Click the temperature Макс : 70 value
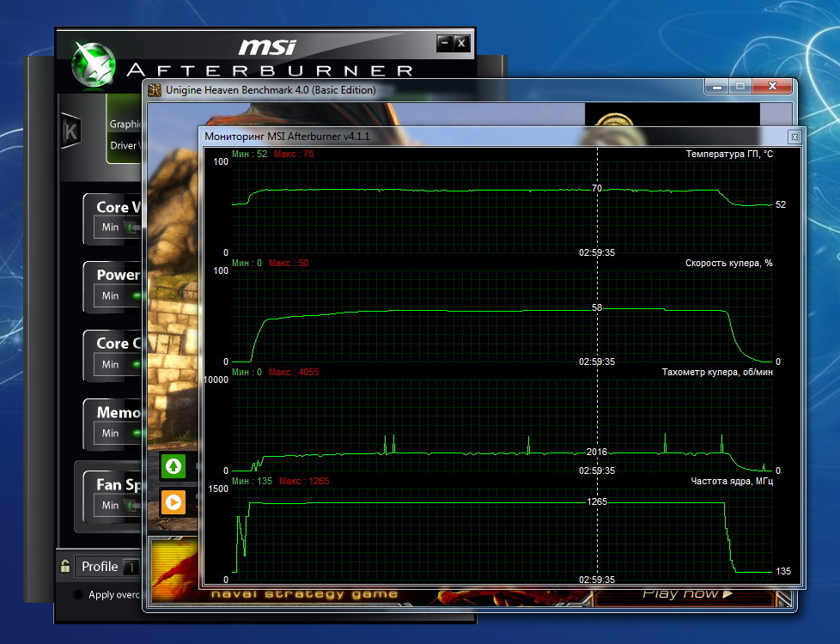Viewport: 840px width, 644px height. tap(294, 154)
